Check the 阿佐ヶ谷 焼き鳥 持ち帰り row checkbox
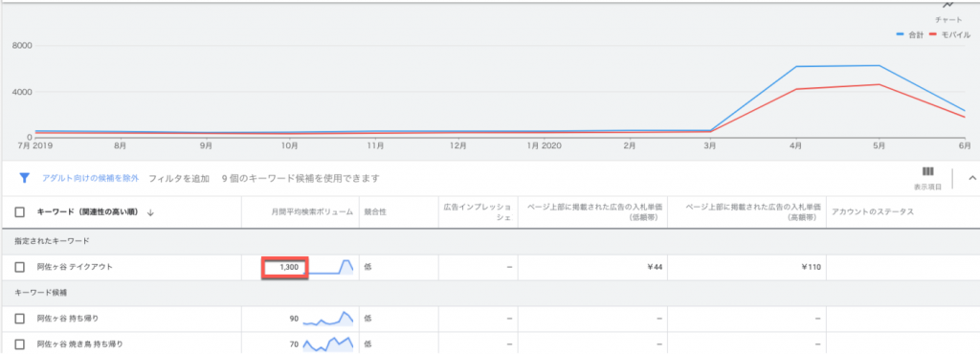Viewport: 980px width, 354px height. tap(20, 344)
